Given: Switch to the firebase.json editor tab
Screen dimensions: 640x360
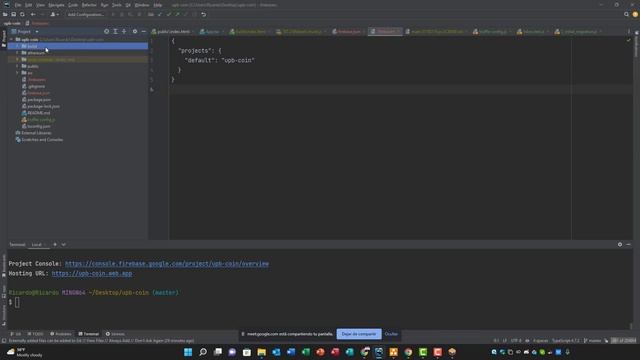Looking at the screenshot, I should [x=348, y=31].
